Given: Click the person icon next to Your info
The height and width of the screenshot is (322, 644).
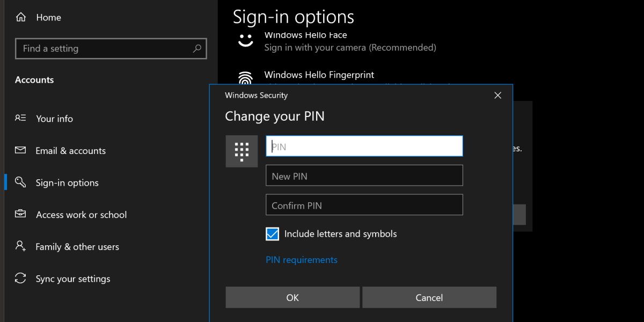Looking at the screenshot, I should (x=20, y=118).
